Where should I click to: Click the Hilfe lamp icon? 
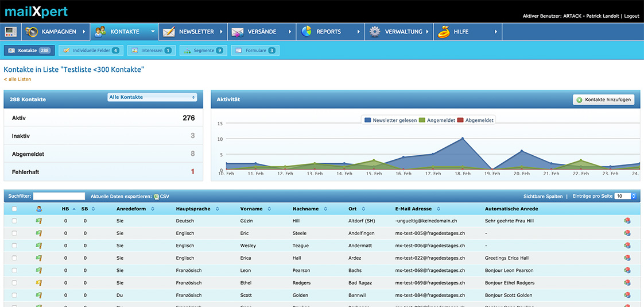pyautogui.click(x=443, y=32)
